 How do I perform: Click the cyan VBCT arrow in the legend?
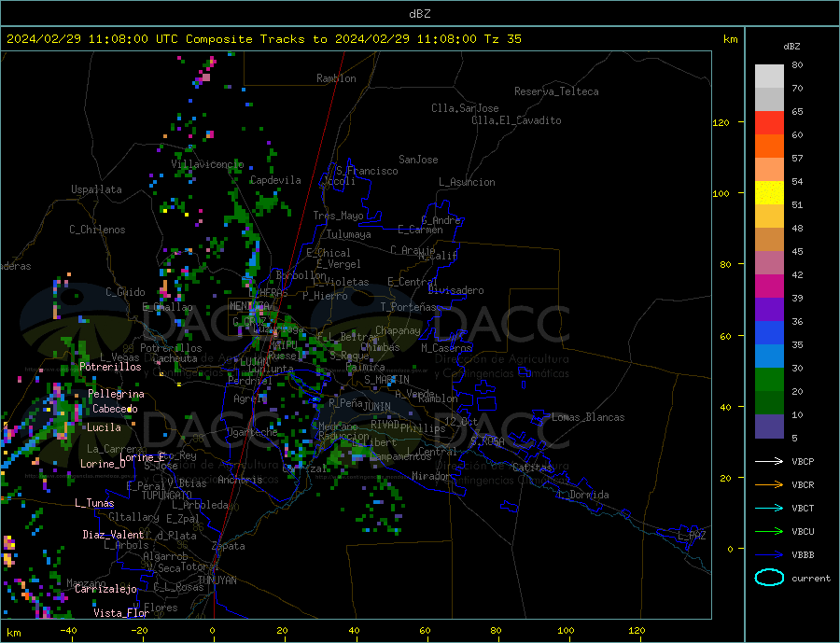click(769, 508)
